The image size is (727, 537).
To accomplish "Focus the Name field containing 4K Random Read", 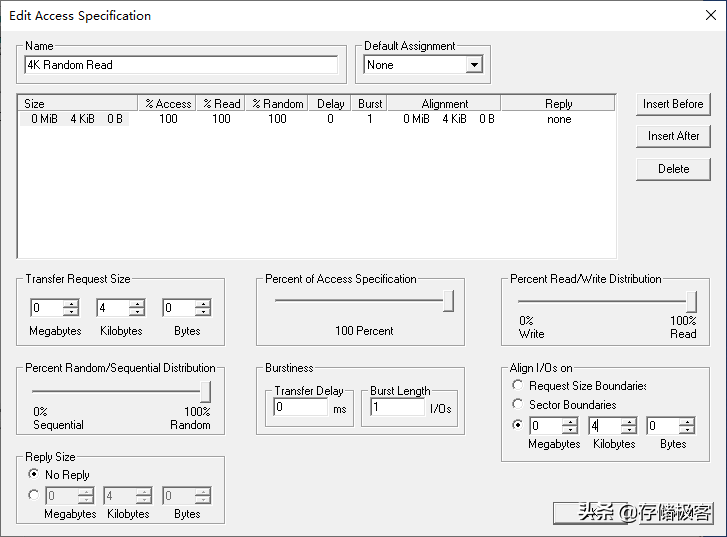I will [x=181, y=65].
